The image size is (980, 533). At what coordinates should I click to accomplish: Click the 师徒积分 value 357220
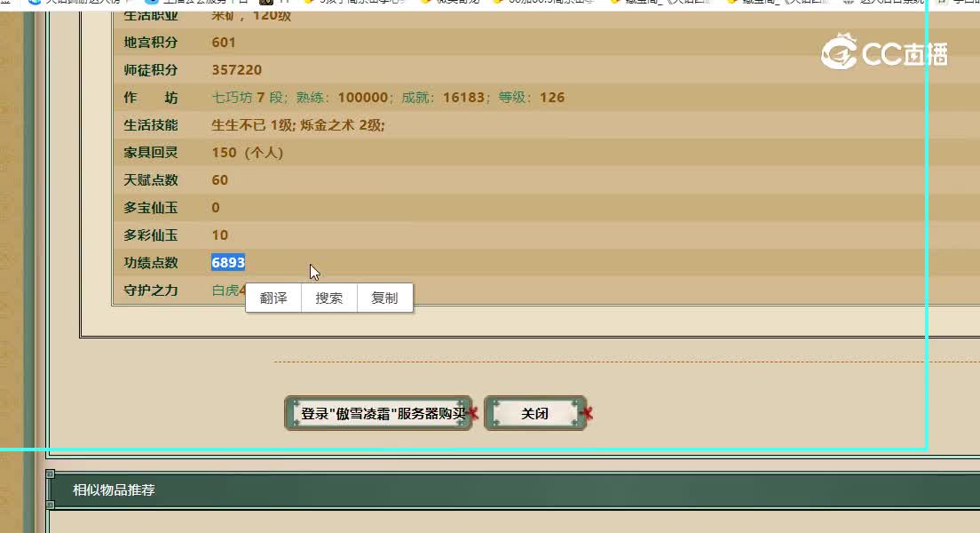[x=237, y=70]
